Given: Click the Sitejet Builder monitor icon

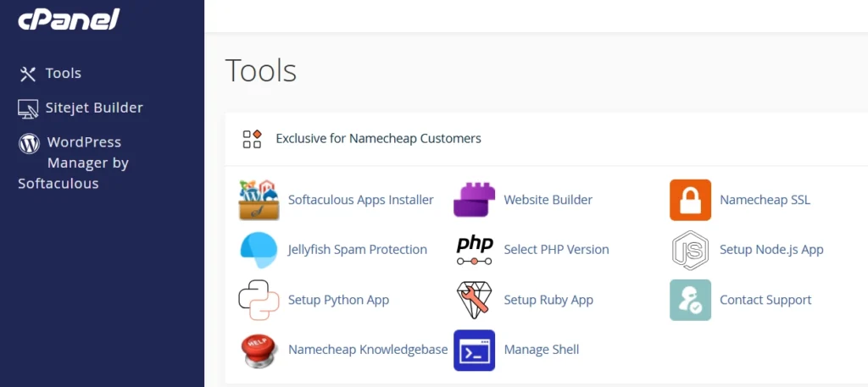Looking at the screenshot, I should pos(28,108).
